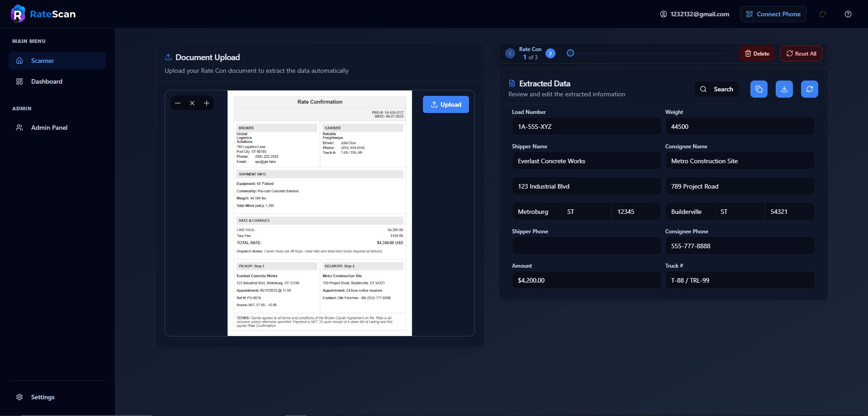Open the Admin Panel
The image size is (868, 416).
pyautogui.click(x=57, y=128)
